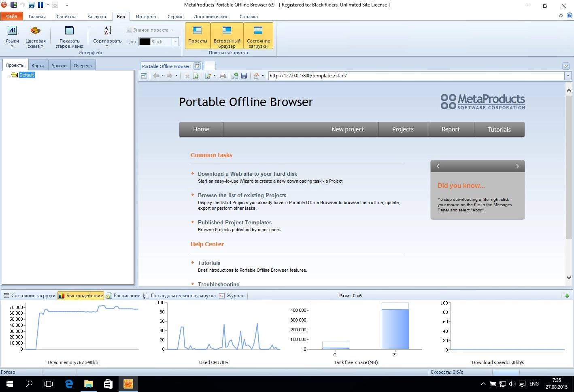Go to the browser home page icon
Viewport: 574px width, 392px height.
[x=256, y=76]
